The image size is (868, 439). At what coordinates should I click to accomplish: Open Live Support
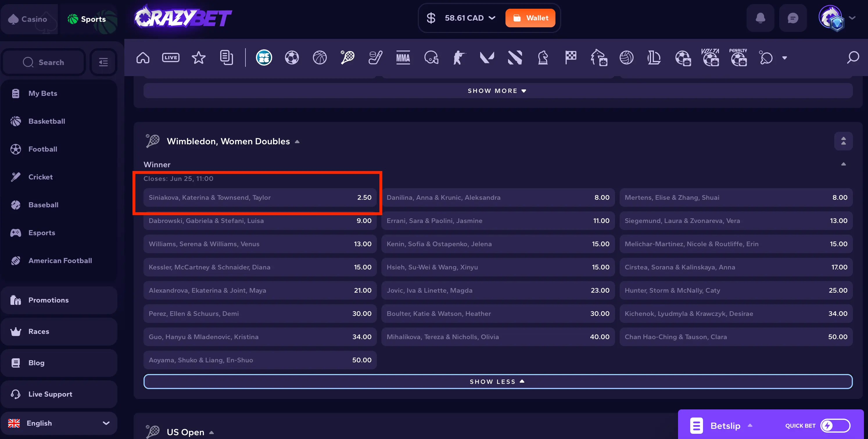(59, 394)
